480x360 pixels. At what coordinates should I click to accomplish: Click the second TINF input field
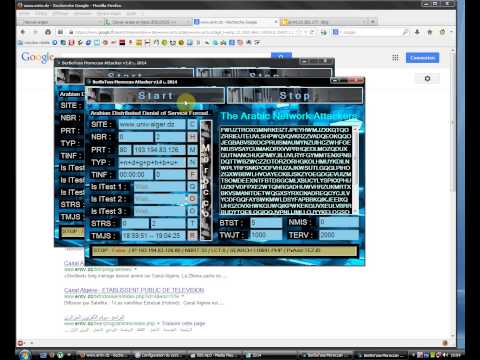pyautogui.click(x=170, y=175)
